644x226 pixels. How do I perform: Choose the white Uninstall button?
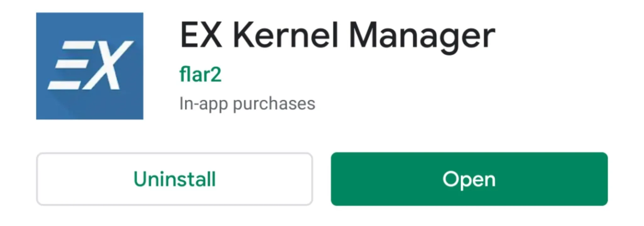pos(175,179)
